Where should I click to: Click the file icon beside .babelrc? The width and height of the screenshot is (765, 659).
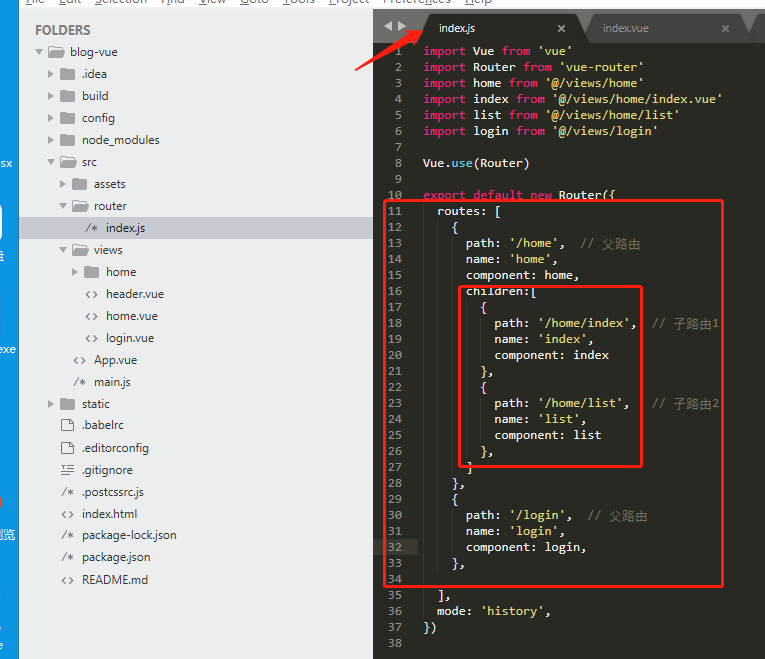67,425
